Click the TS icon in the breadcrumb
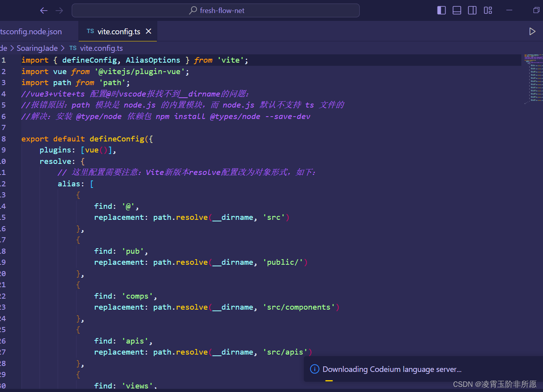The width and height of the screenshot is (543, 392). pos(73,48)
